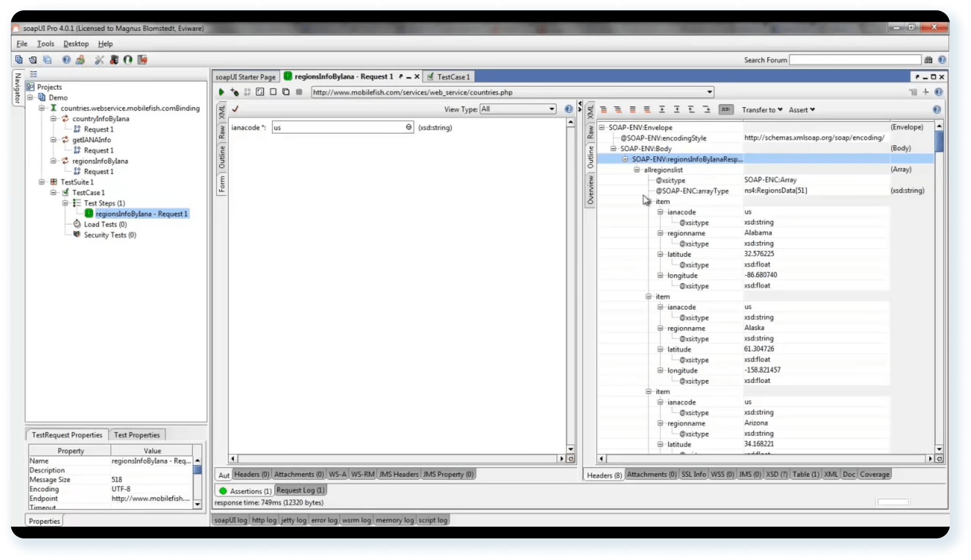Click the import project icon in main toolbar
The image size is (971, 560).
(33, 60)
